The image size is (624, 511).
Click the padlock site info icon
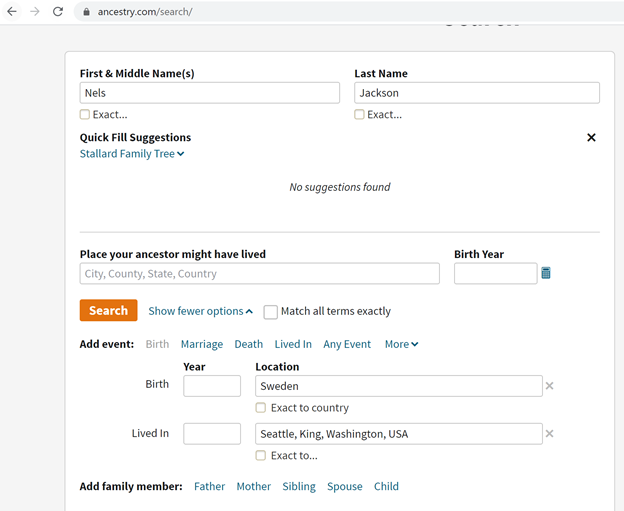[x=86, y=12]
